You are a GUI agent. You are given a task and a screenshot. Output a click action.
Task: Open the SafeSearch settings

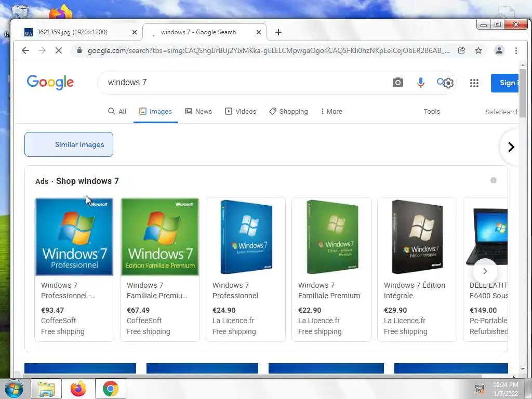(x=501, y=112)
